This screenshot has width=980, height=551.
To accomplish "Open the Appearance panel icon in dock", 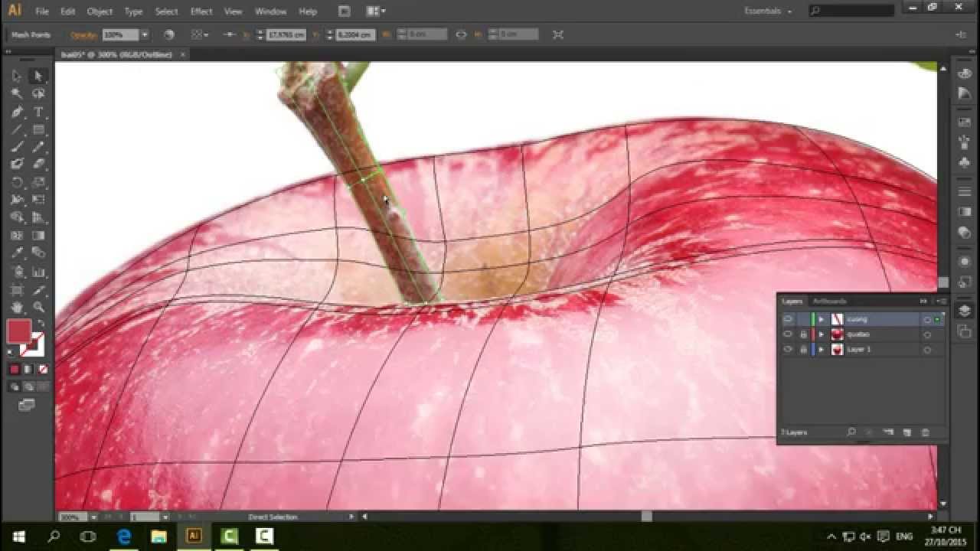I will [965, 261].
